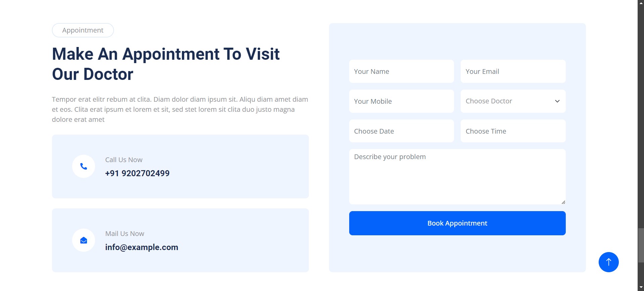644x291 pixels.
Task: Click the Make An Appointment heading
Action: pos(166,64)
